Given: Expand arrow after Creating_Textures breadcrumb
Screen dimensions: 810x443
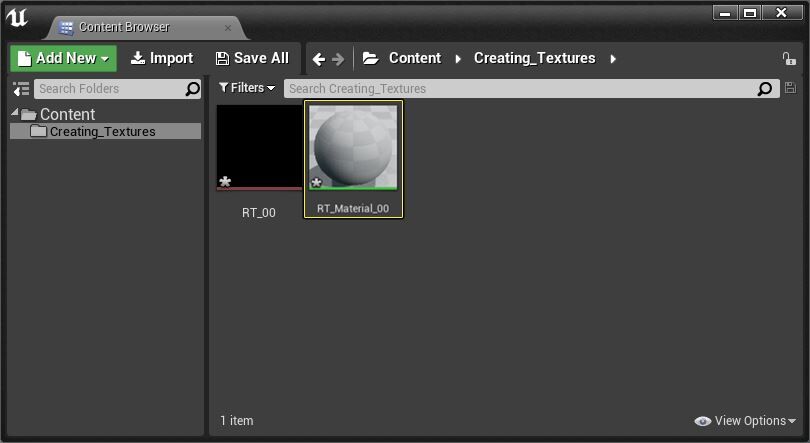Looking at the screenshot, I should pyautogui.click(x=613, y=59).
